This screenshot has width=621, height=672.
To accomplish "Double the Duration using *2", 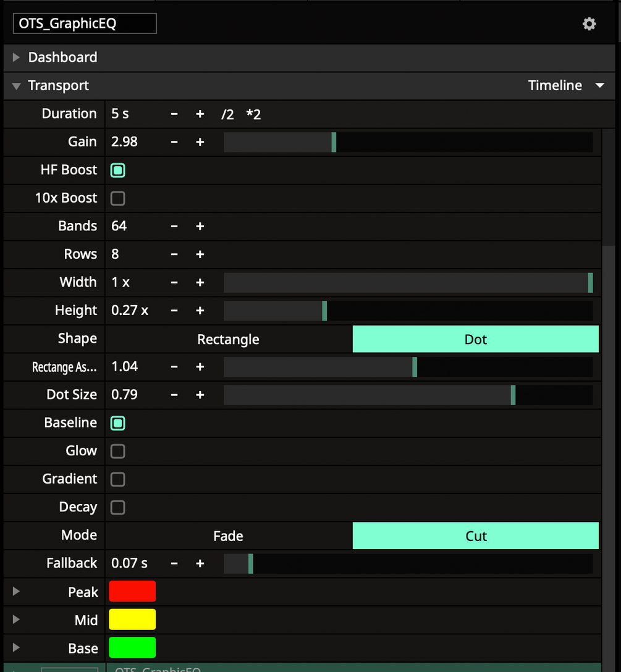I will point(253,114).
